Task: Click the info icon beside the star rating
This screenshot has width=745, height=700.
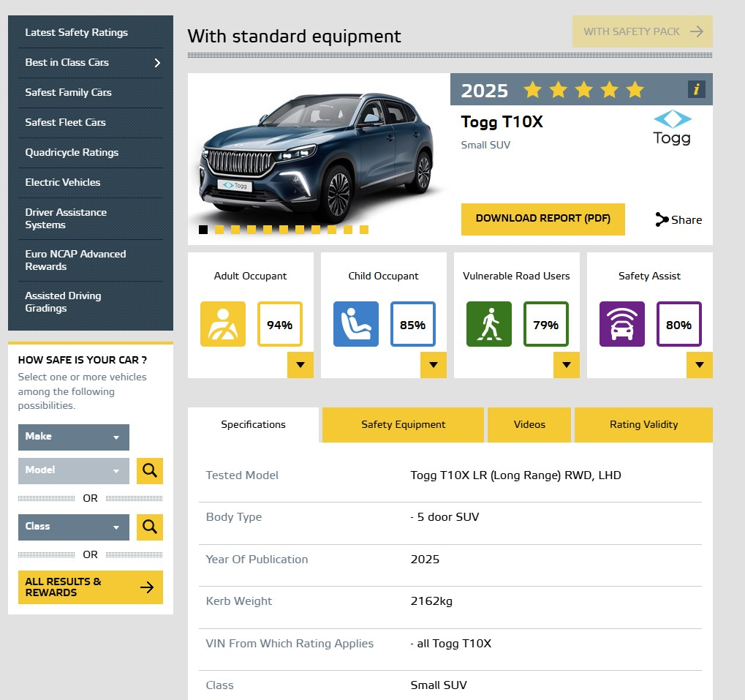Action: [x=696, y=89]
